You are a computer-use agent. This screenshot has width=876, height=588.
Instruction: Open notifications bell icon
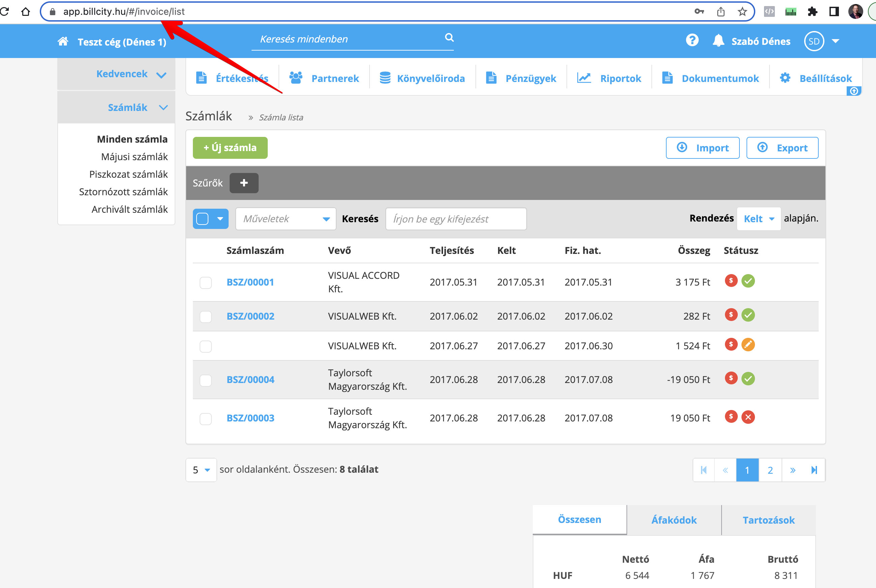pyautogui.click(x=718, y=40)
